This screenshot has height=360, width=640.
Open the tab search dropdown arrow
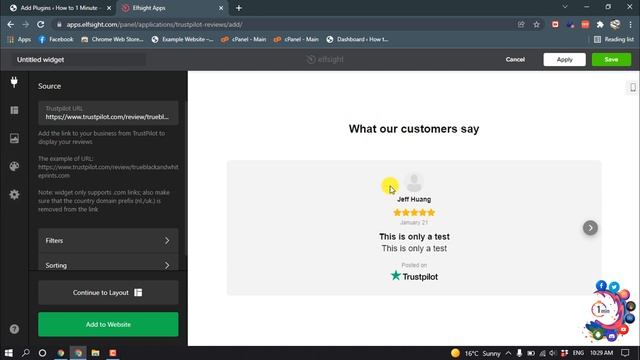[565, 7]
